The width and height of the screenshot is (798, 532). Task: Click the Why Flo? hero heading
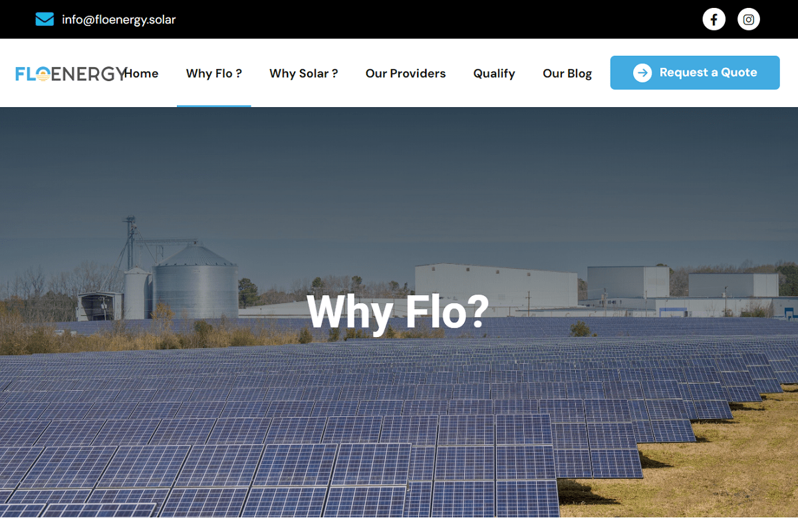pos(398,311)
